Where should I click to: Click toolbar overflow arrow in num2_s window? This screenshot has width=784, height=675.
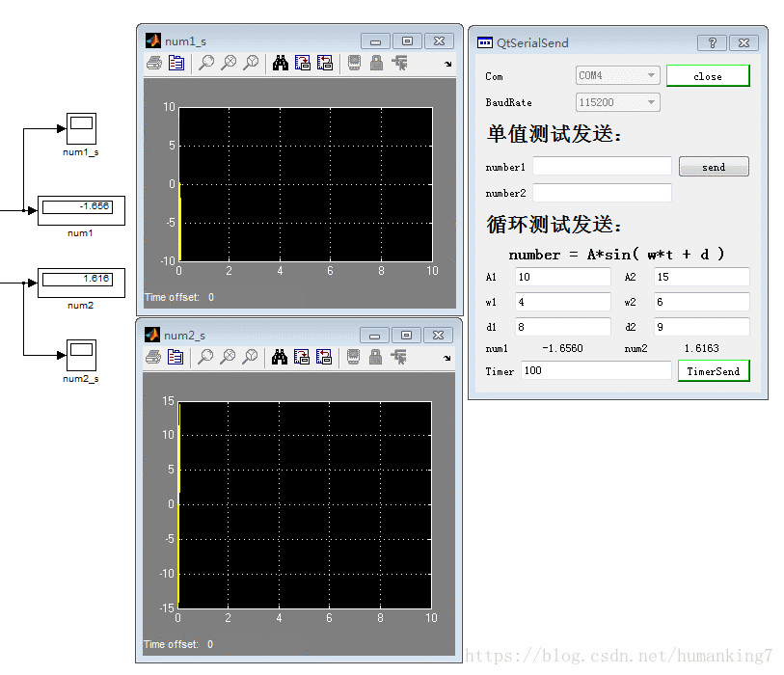(447, 358)
